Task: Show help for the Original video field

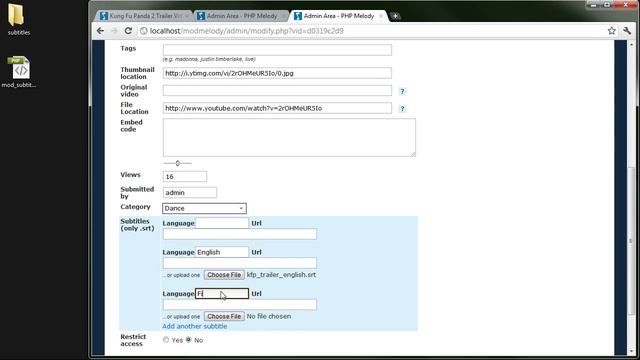Action: [402, 91]
